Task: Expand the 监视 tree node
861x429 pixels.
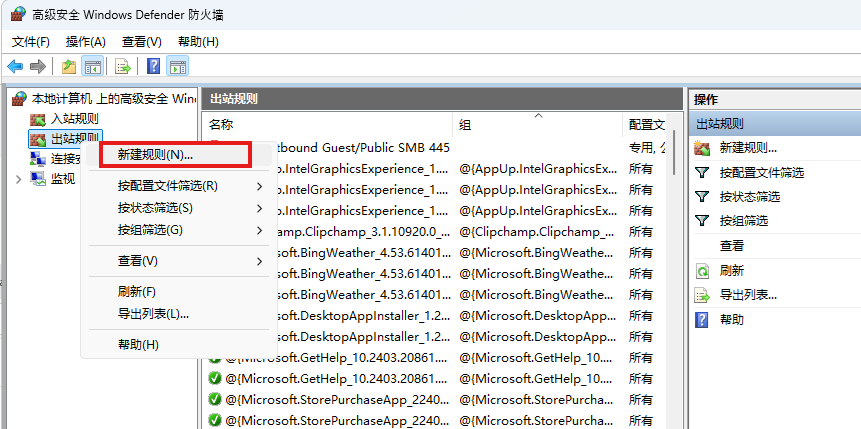Action: point(18,179)
